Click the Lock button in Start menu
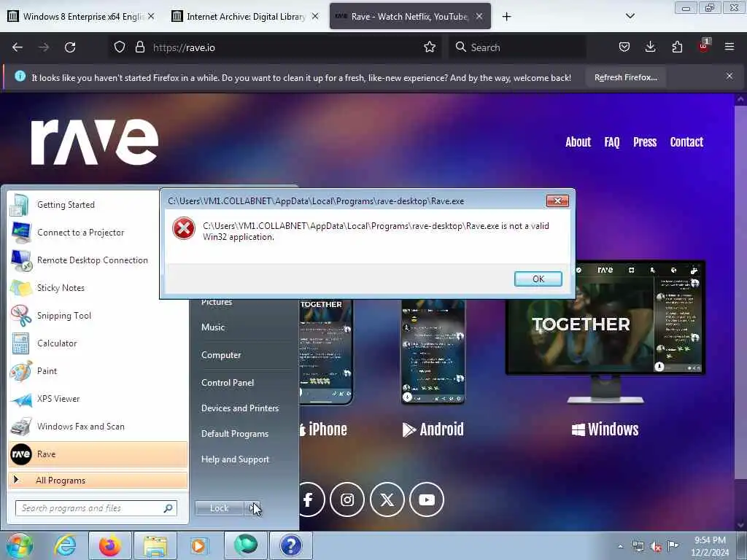Viewport: 747px width, 560px height. point(219,508)
